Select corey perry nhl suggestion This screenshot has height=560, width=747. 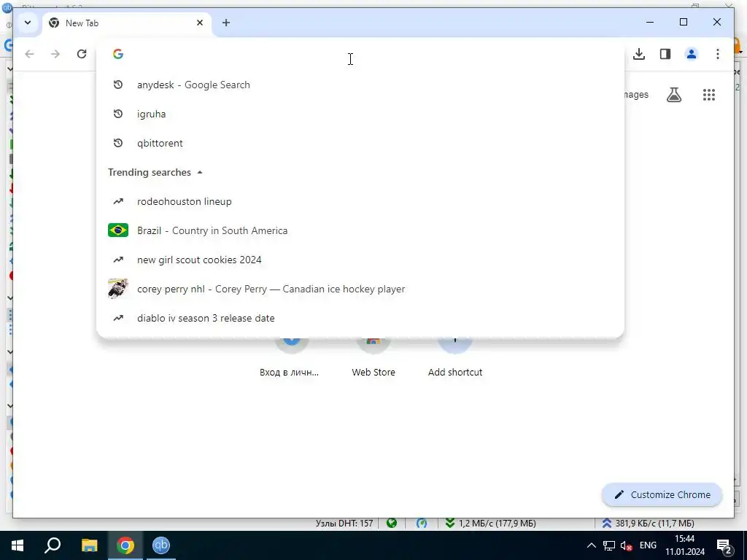[360, 289]
